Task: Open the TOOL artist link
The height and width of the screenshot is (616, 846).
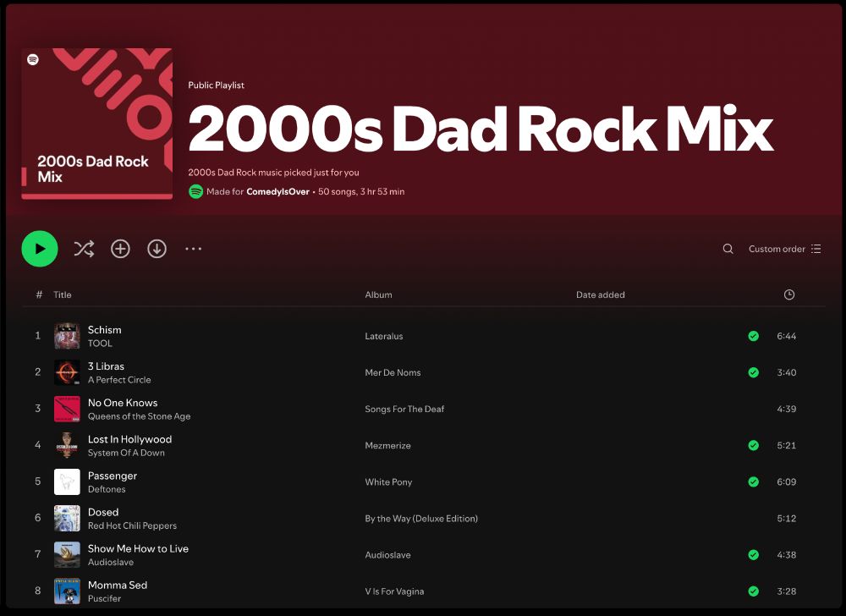Action: click(x=100, y=343)
